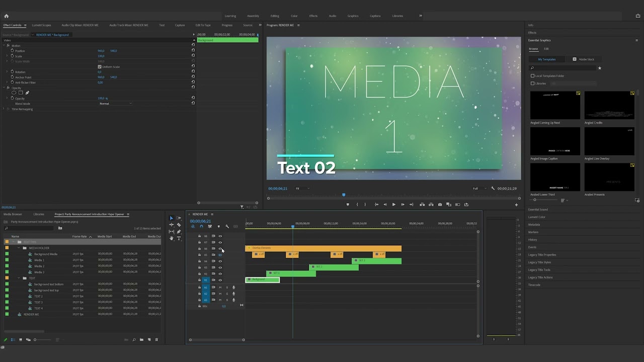Screen dimensions: 644x362
Task: Collapse the MEDIA HOLDER bin
Action: 19,248
